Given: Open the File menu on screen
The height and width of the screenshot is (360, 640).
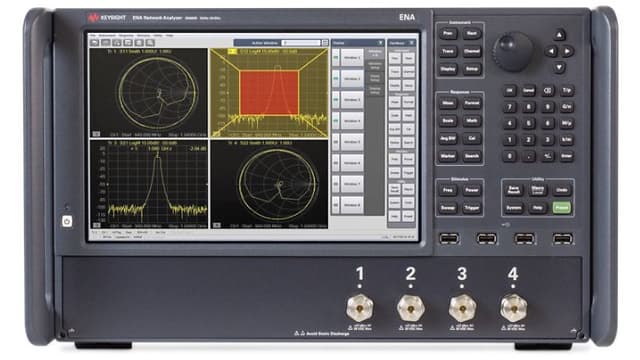Looking at the screenshot, I should pos(93,36).
